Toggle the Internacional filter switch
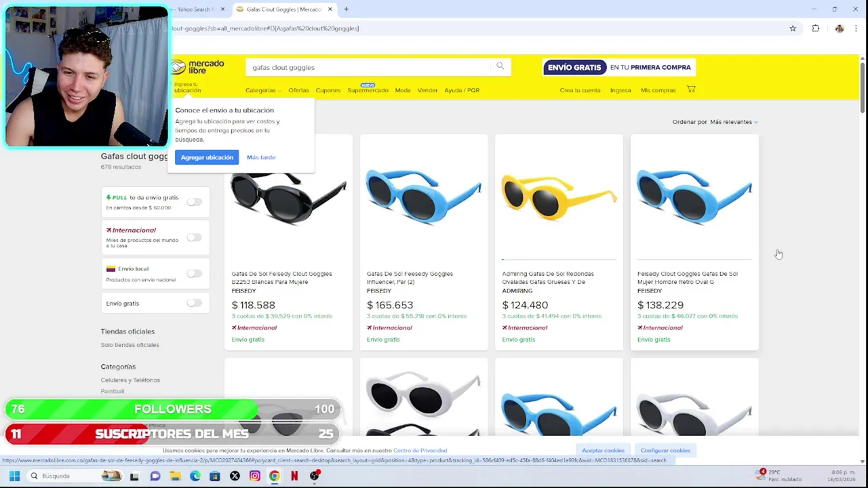Screen dimensions: 868x488 [195, 237]
